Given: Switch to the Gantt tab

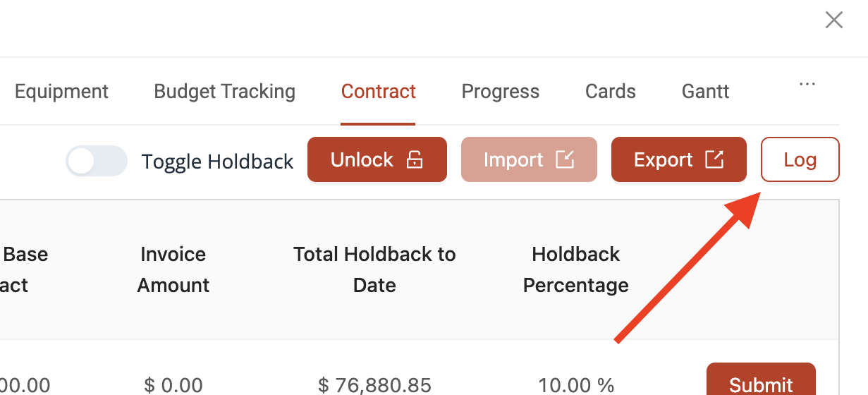Looking at the screenshot, I should tap(706, 92).
